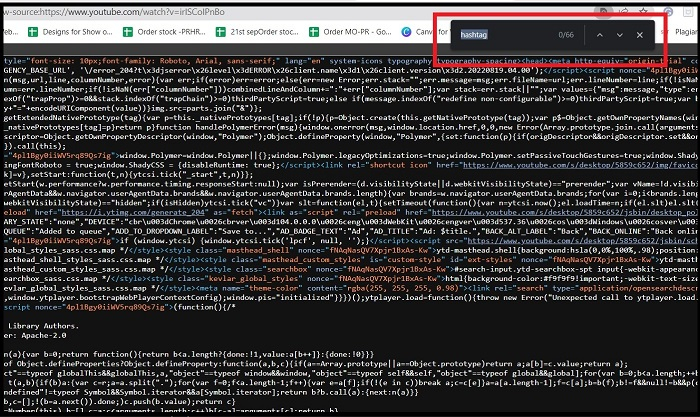
Task: Open the Canva bookmark
Action: pos(424,32)
